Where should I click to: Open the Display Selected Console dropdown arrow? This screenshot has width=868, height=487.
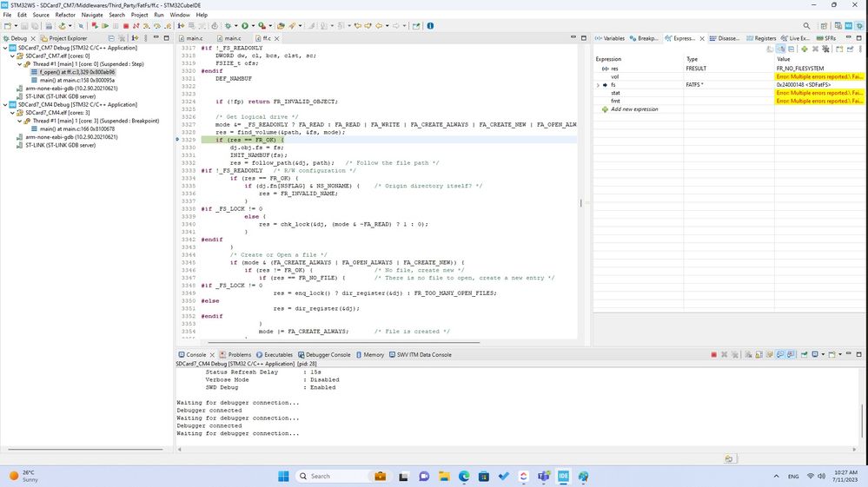pos(823,354)
